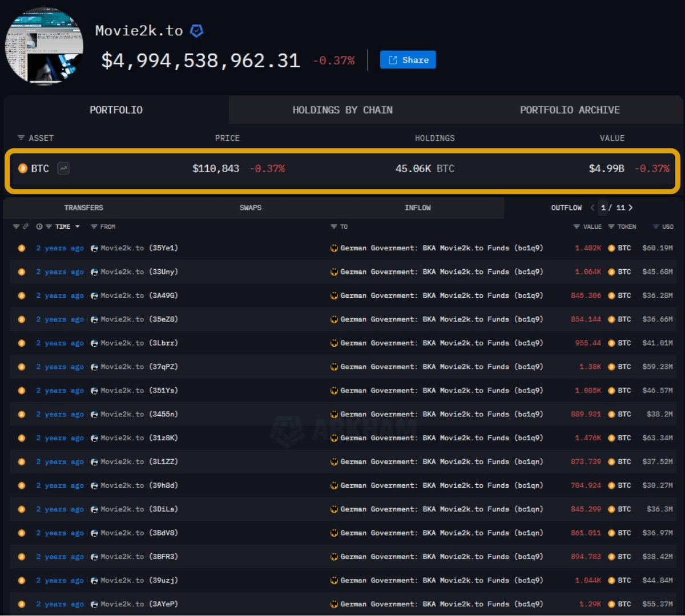
Task: Select the INFLOW tab
Action: [x=418, y=208]
